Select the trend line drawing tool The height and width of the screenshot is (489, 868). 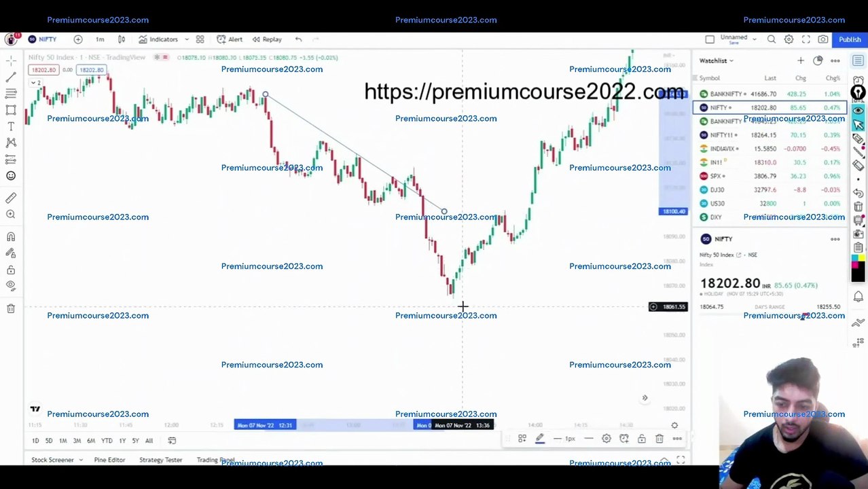(11, 77)
